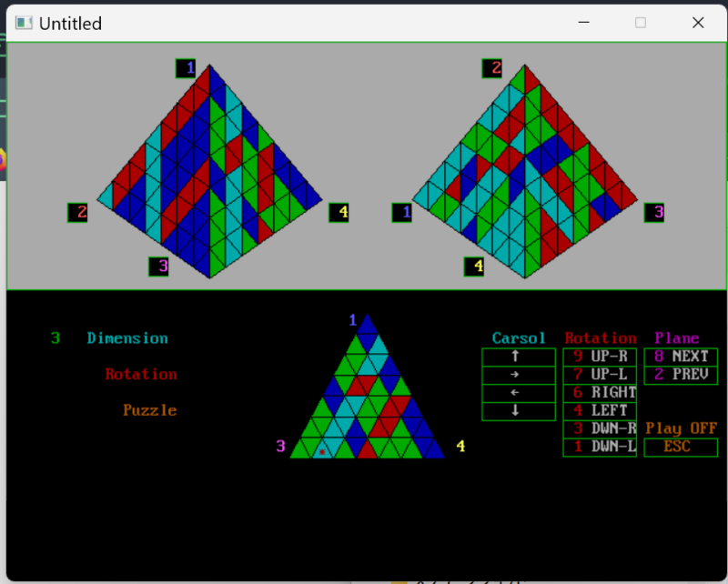Select the Dimension menu label
The image size is (728, 584).
127,338
